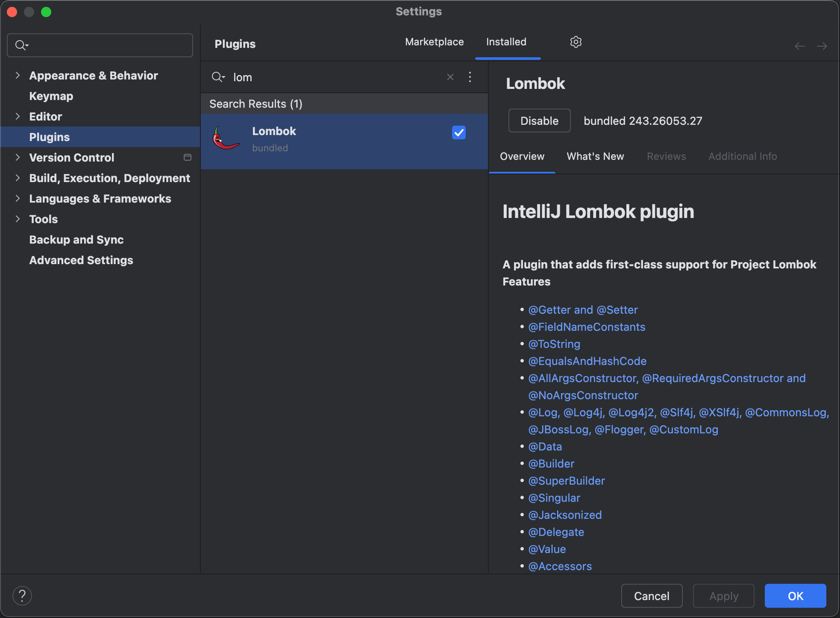The width and height of the screenshot is (840, 618).
Task: Navigate back with the left arrow
Action: click(x=799, y=46)
